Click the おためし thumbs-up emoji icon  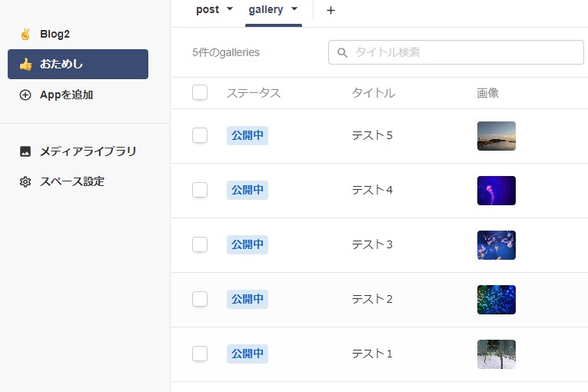(25, 65)
